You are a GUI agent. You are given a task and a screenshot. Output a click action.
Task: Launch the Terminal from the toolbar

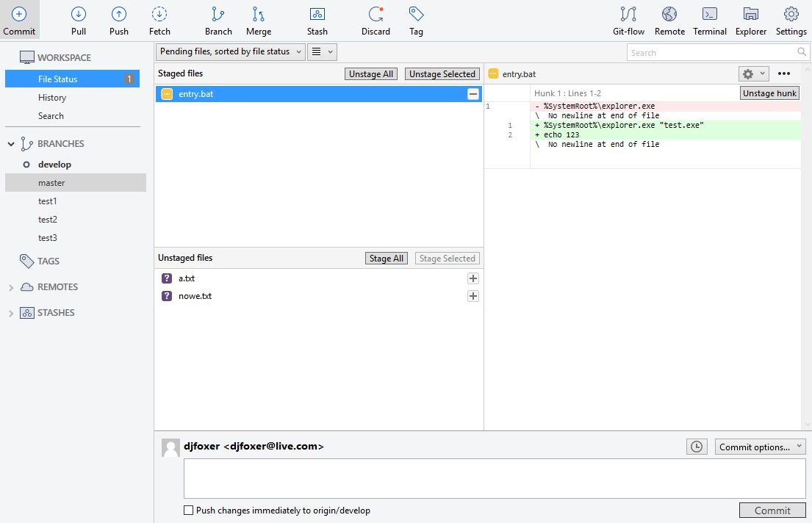point(709,21)
